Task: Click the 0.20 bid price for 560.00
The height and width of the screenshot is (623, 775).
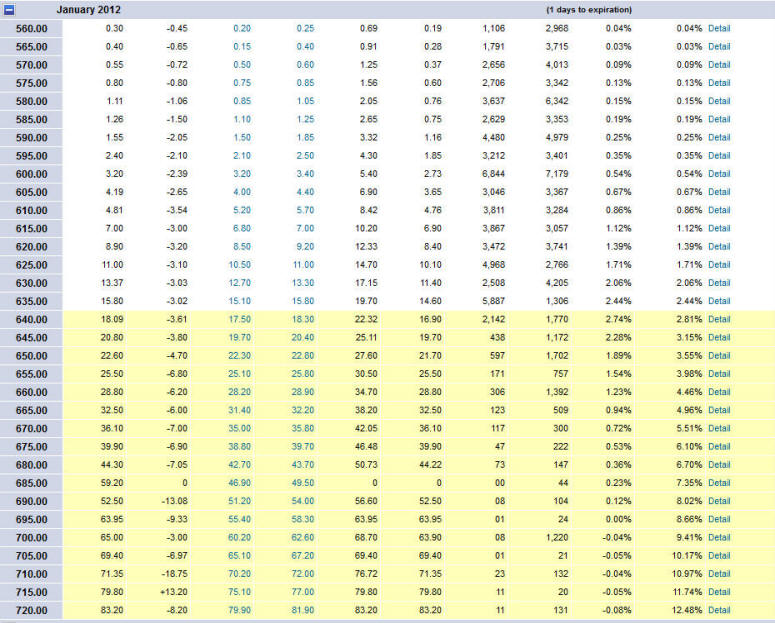Action: (x=241, y=28)
